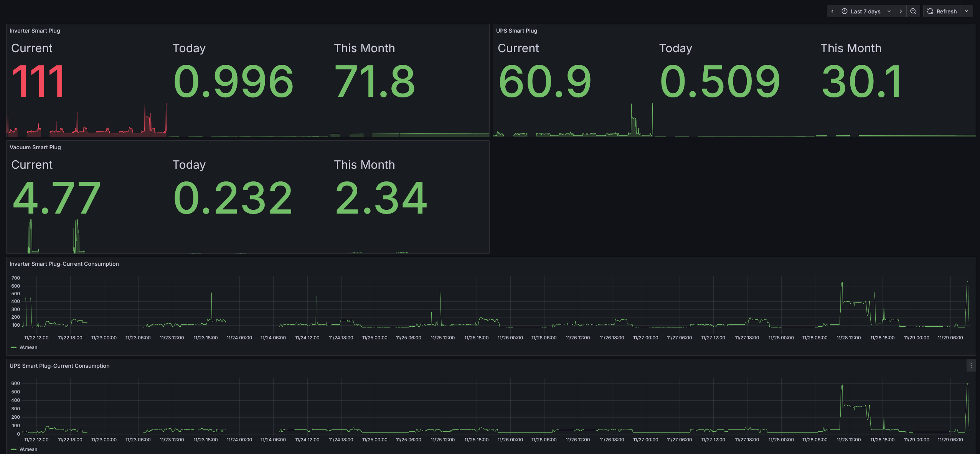This screenshot has height=454, width=980.
Task: Open the Vacuum Smart Plug panel title
Action: click(35, 147)
